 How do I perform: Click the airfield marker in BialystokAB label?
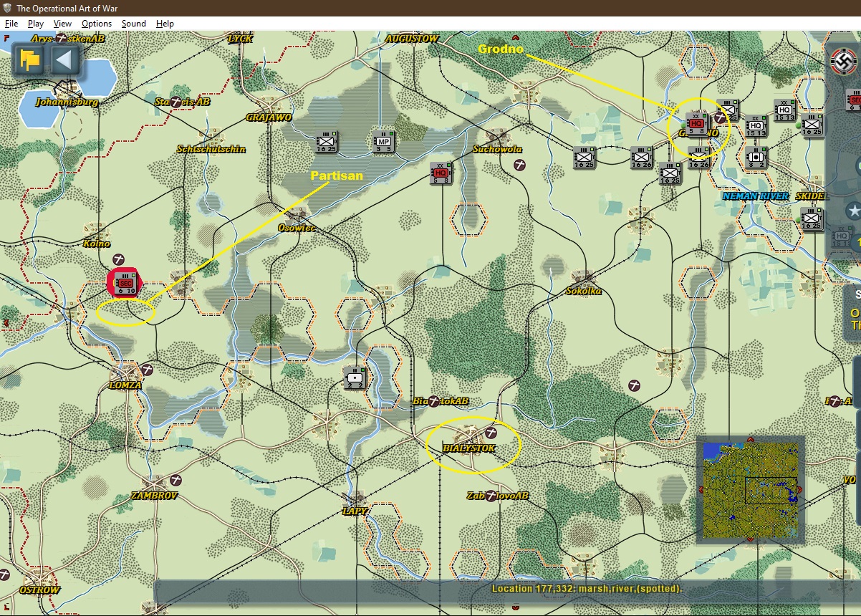click(433, 402)
